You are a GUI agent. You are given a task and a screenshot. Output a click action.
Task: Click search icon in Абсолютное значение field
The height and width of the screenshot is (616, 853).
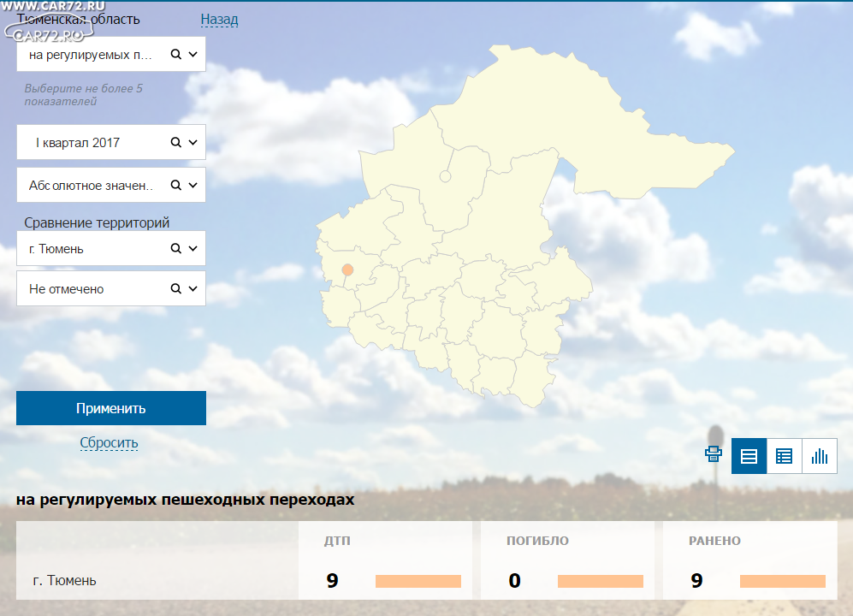[x=175, y=185]
